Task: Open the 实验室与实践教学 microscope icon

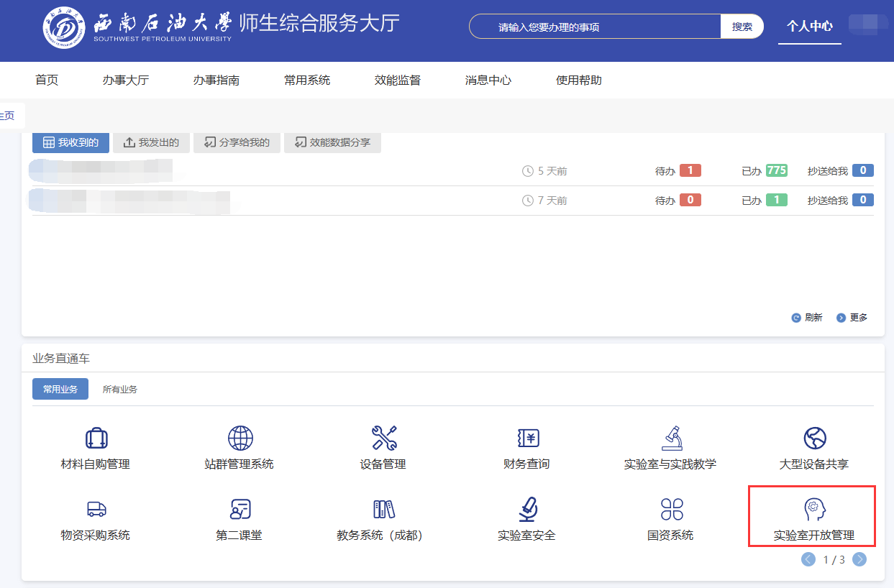Action: (670, 438)
